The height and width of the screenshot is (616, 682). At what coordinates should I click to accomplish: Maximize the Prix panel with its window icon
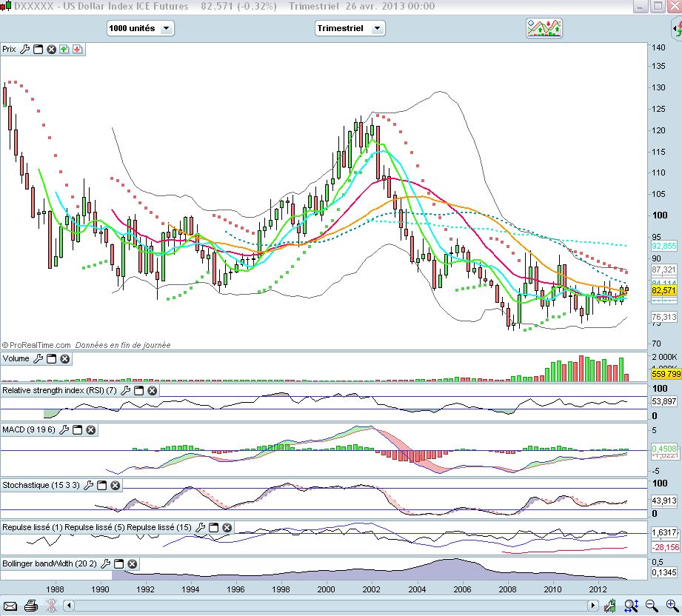pos(39,49)
